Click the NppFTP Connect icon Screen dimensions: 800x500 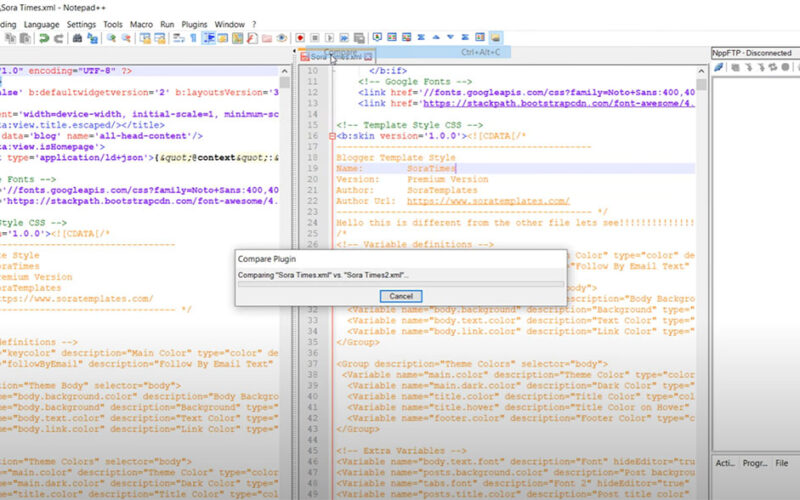tap(718, 67)
